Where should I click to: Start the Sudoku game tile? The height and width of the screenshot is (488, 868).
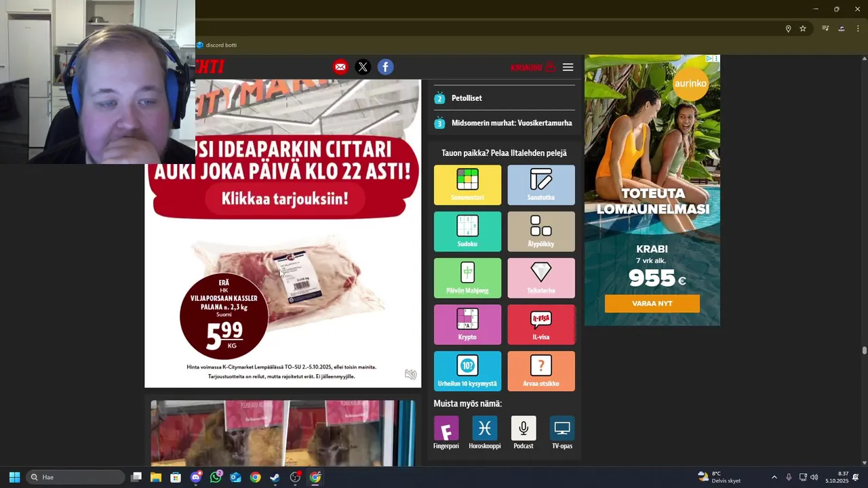click(x=467, y=232)
